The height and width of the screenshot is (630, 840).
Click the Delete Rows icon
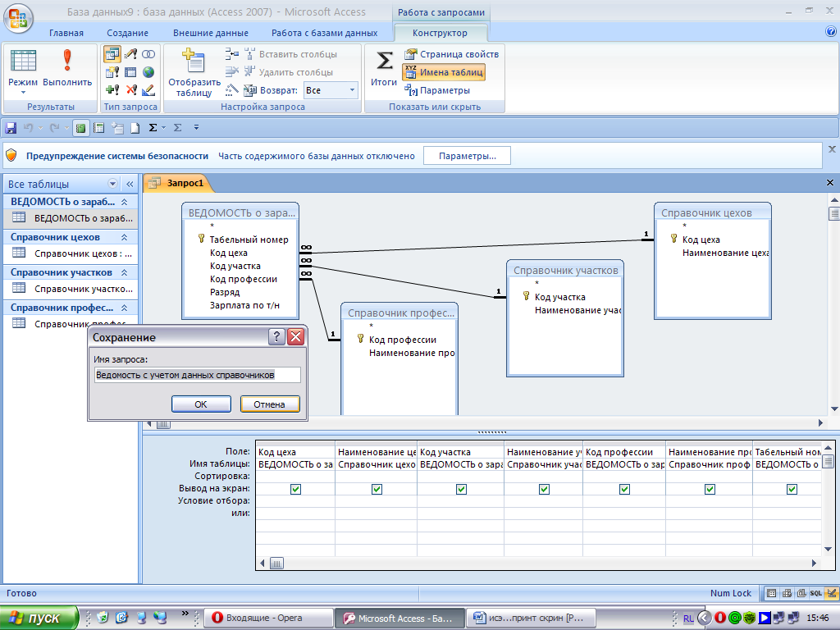[x=231, y=72]
